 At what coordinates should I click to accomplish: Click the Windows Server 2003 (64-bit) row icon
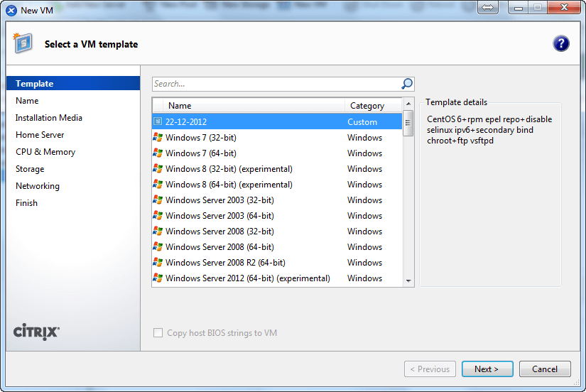(158, 216)
